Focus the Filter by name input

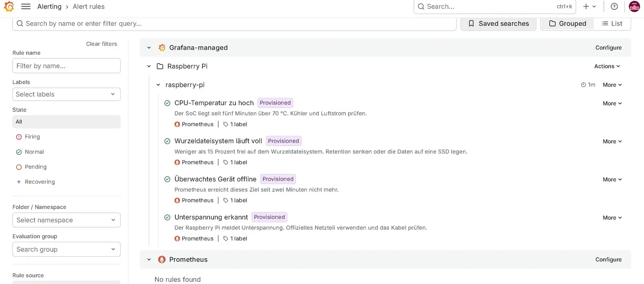tap(66, 66)
